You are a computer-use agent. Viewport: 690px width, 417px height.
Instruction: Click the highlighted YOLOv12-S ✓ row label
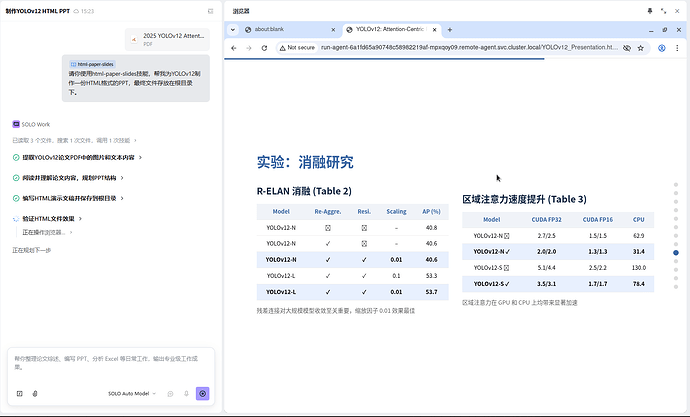click(492, 284)
